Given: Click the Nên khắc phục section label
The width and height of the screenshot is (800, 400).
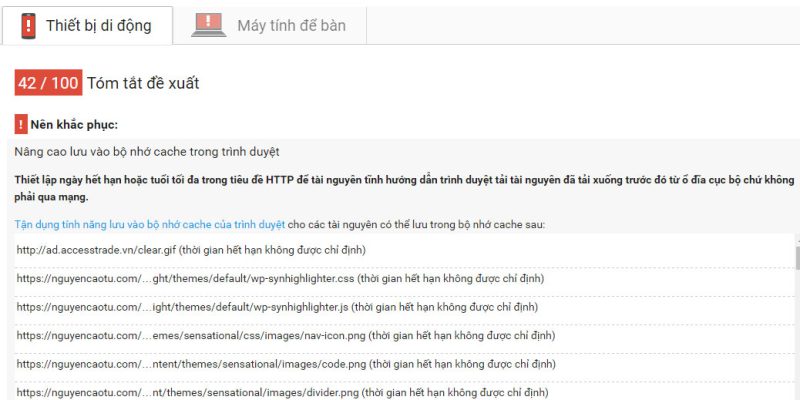Looking at the screenshot, I should pyautogui.click(x=74, y=125).
